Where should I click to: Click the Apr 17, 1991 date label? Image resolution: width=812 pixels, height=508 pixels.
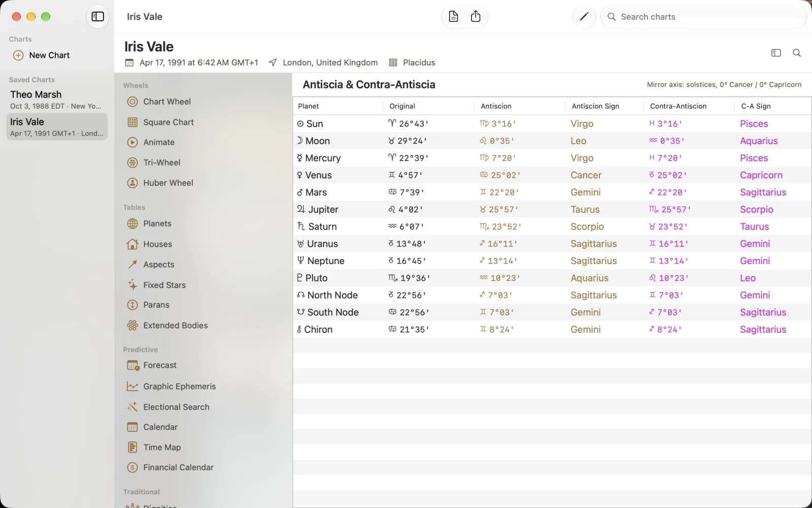(x=198, y=62)
